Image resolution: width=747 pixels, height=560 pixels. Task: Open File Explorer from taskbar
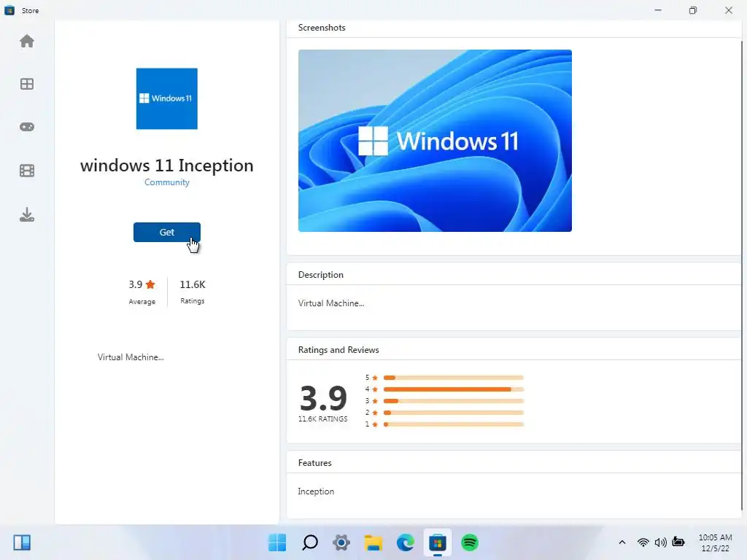pos(373,542)
